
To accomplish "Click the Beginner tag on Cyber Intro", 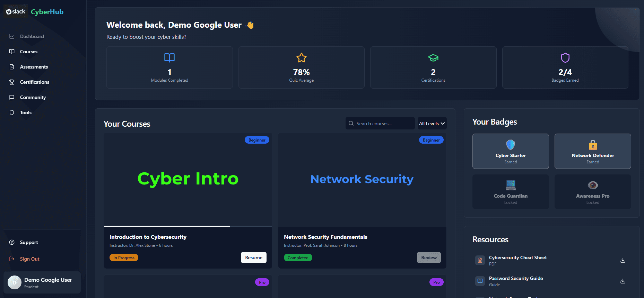I will coord(257,140).
